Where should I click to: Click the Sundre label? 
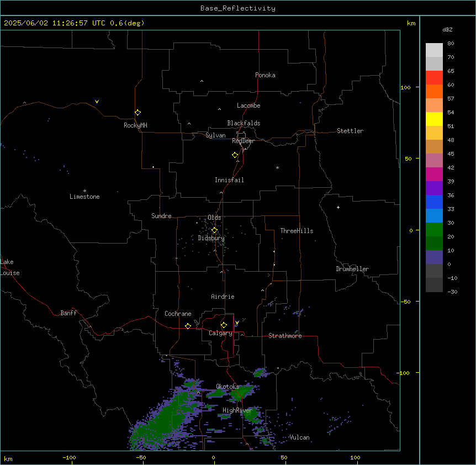(161, 216)
